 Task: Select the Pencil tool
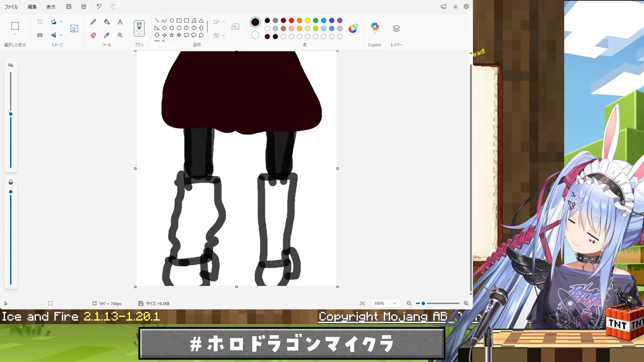click(93, 22)
